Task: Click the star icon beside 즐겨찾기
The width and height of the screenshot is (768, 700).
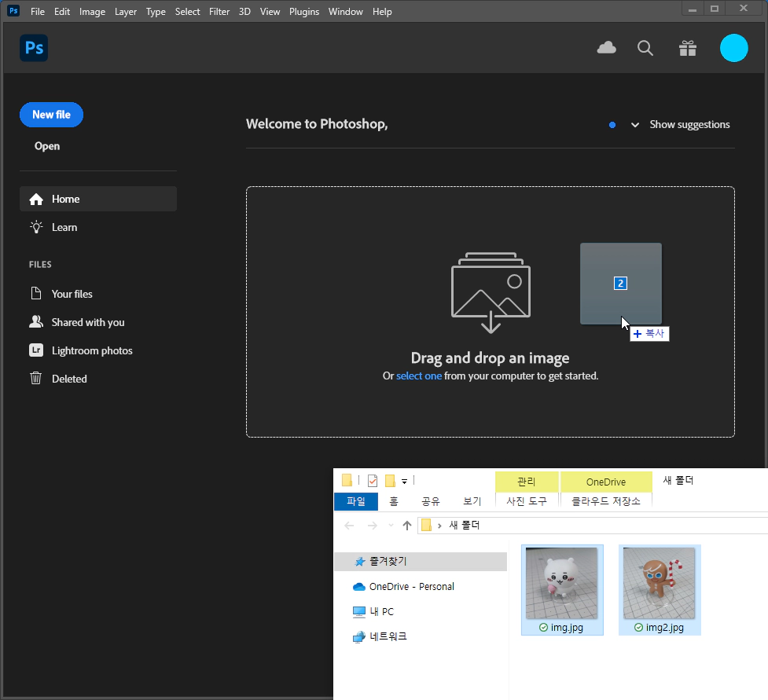Action: [360, 562]
